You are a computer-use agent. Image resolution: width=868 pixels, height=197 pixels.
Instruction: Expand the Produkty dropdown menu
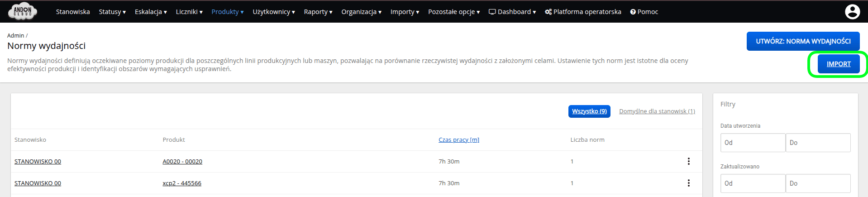coord(227,12)
